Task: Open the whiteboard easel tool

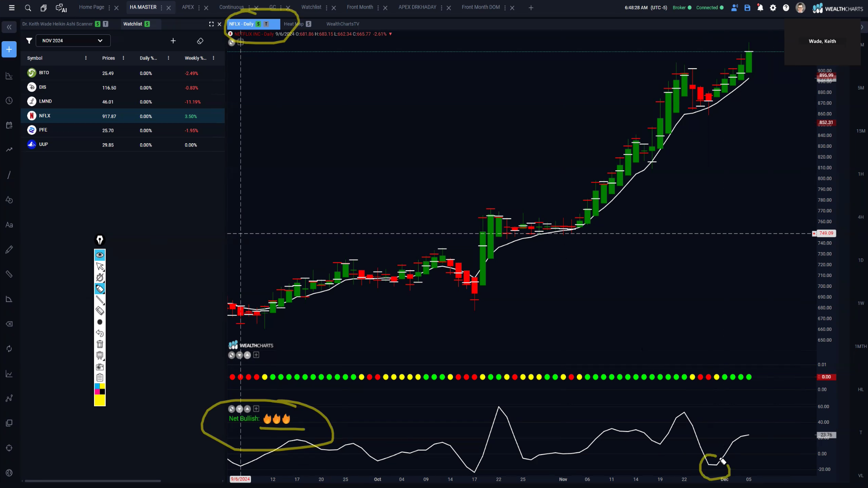Action: point(100,356)
